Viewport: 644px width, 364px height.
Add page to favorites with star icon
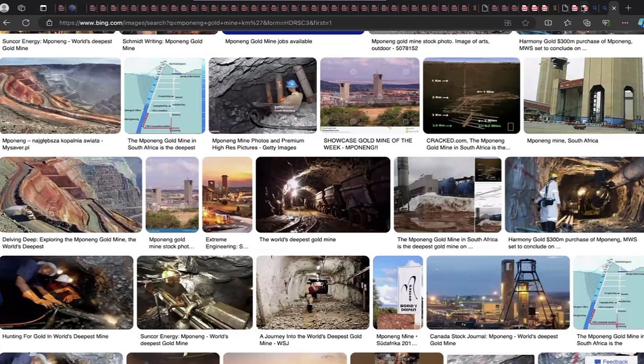pyautogui.click(x=525, y=23)
